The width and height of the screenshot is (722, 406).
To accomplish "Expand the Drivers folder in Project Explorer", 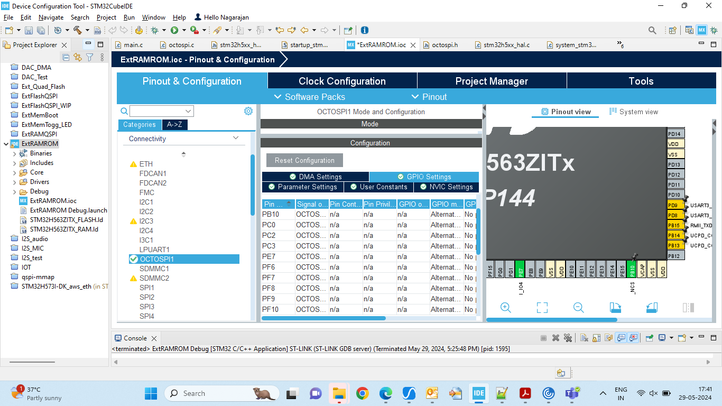I will [14, 182].
